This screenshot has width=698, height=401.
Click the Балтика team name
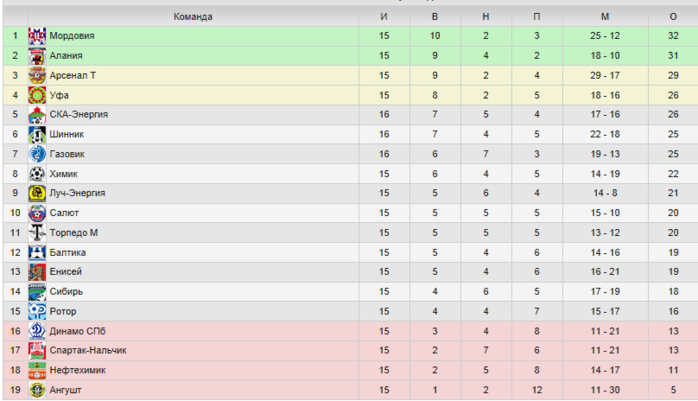[68, 252]
